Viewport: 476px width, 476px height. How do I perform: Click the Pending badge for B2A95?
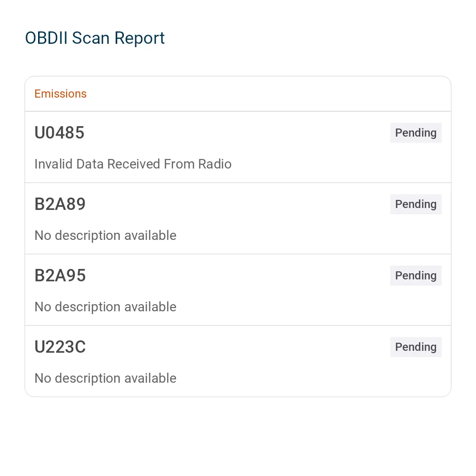(x=416, y=275)
